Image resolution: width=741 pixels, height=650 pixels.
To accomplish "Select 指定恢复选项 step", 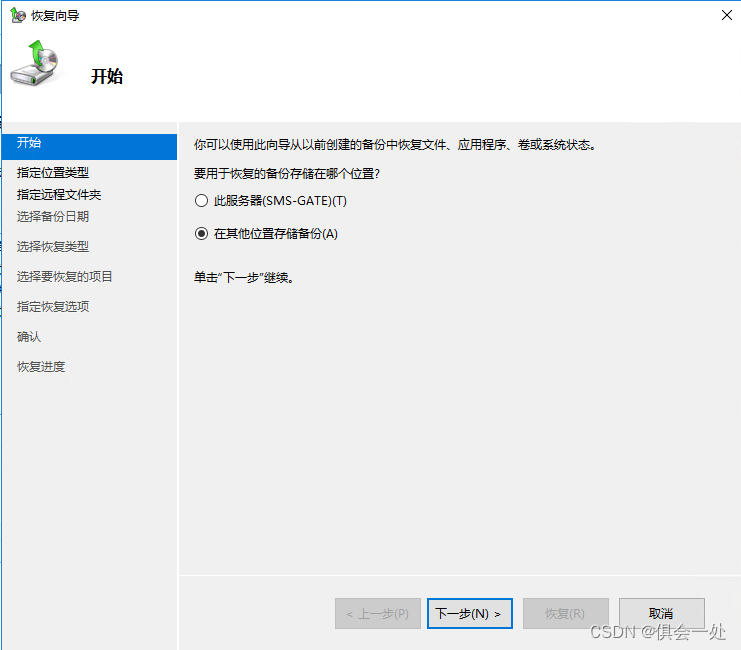I will [53, 306].
